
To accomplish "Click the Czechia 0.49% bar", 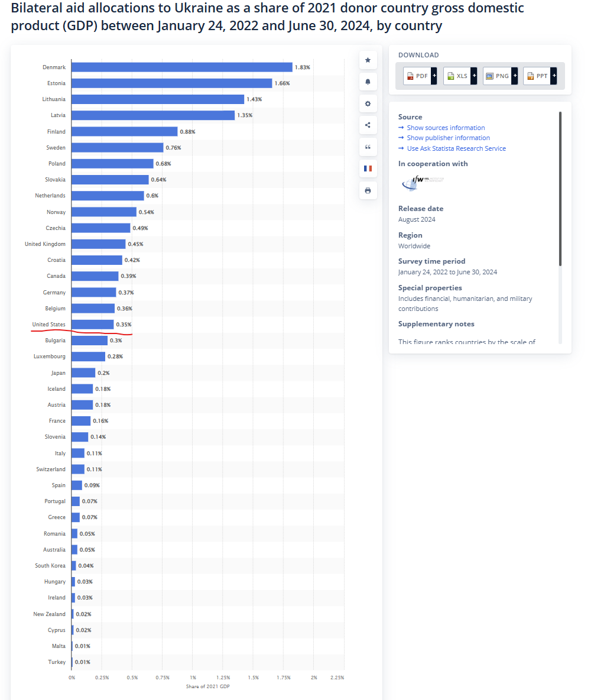I will click(x=101, y=228).
